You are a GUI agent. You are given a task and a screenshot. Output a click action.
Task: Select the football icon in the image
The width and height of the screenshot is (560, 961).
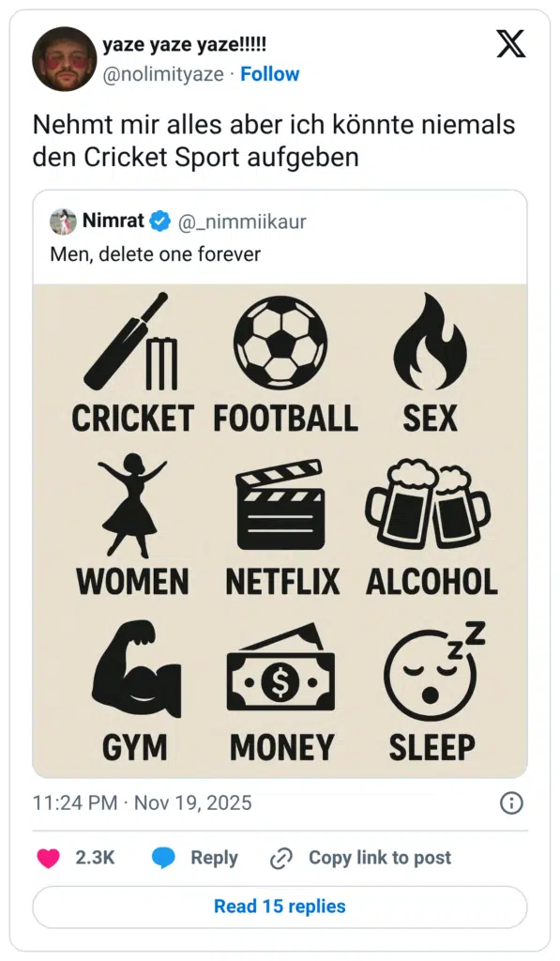pos(280,343)
